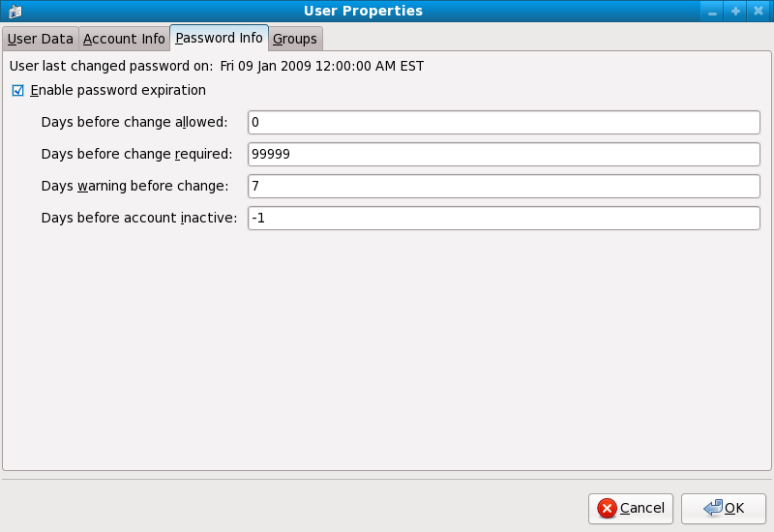Click the "Days before change required" label
The image size is (774, 532).
point(136,154)
